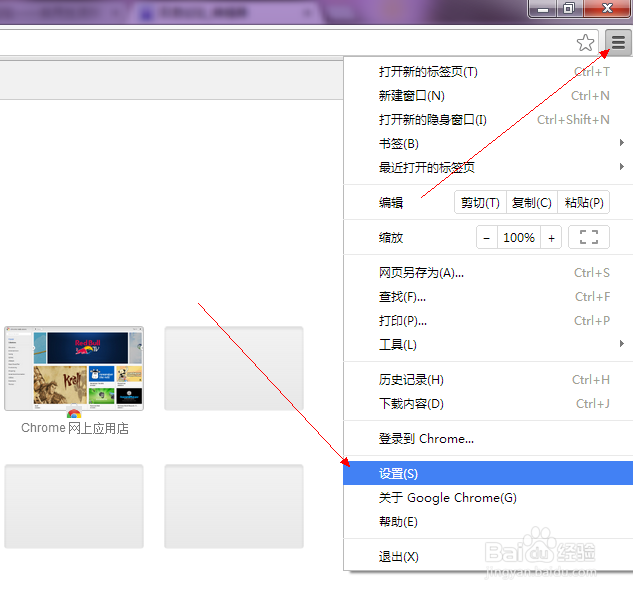Enter full screen from the zoom row

[x=589, y=237]
